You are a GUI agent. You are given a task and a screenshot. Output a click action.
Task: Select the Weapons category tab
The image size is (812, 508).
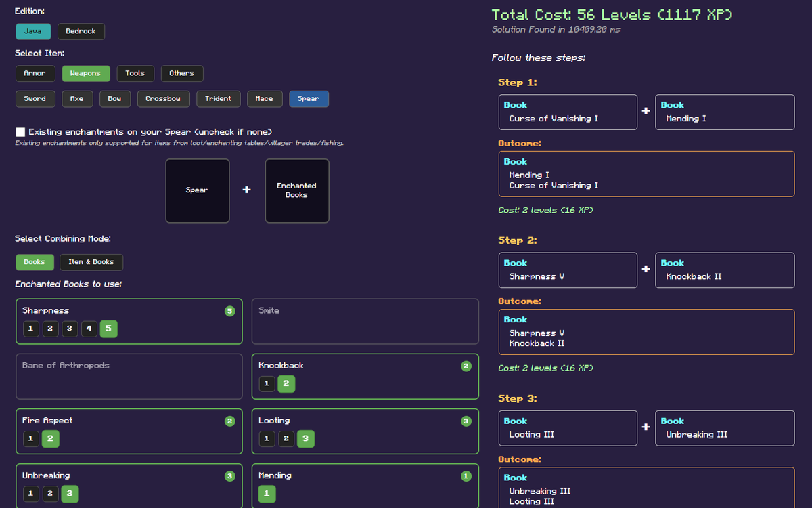(x=85, y=73)
